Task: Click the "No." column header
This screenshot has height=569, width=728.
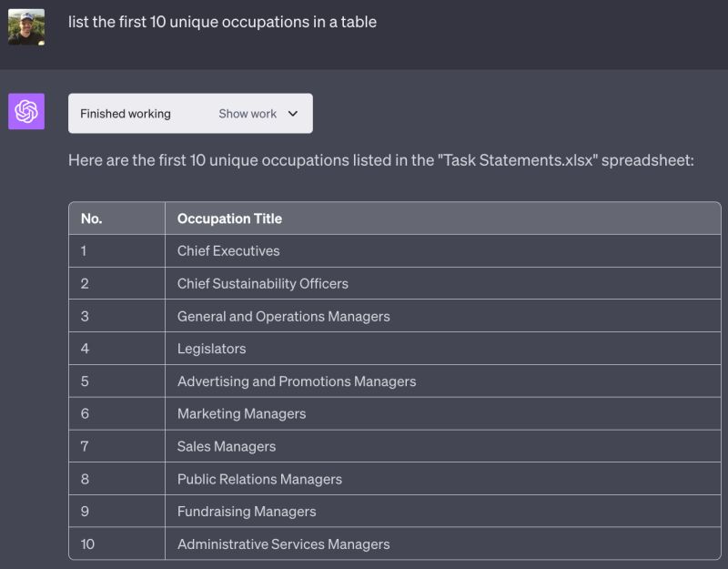Action: 91,218
